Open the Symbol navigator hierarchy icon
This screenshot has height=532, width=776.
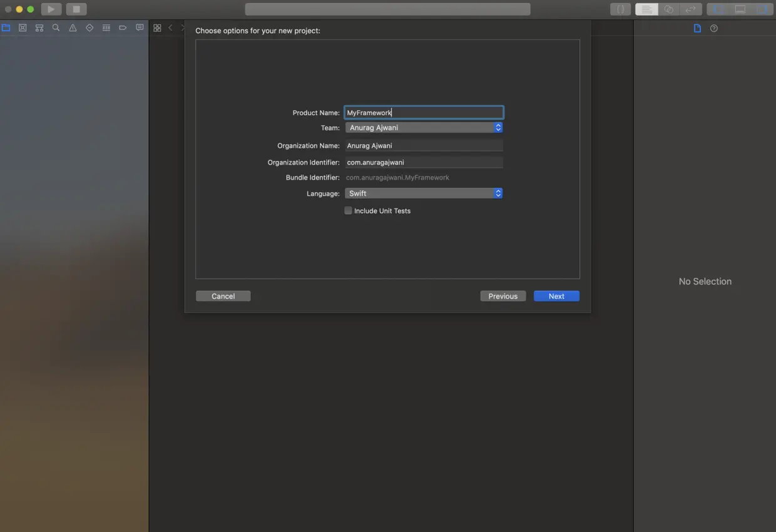(x=39, y=28)
